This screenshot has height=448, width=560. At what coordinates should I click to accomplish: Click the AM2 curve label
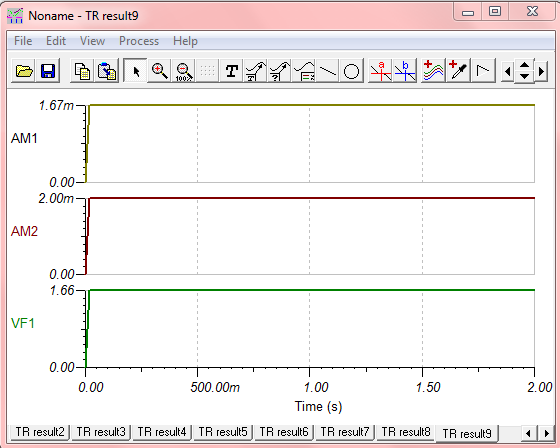24,231
